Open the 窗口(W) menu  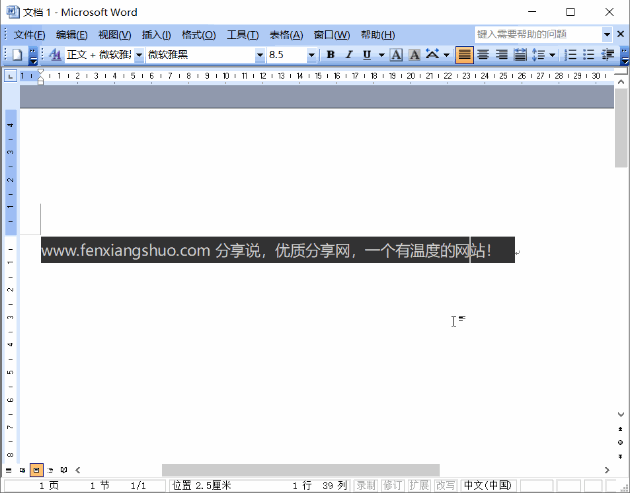point(331,35)
